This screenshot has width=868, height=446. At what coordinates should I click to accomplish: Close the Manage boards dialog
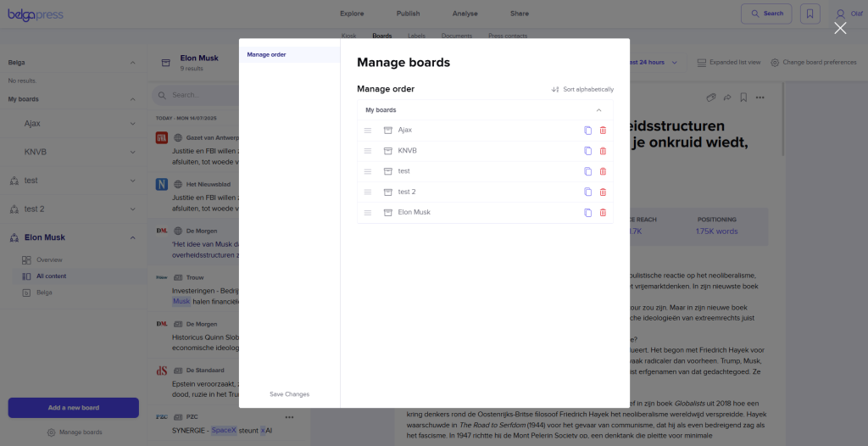(x=839, y=28)
